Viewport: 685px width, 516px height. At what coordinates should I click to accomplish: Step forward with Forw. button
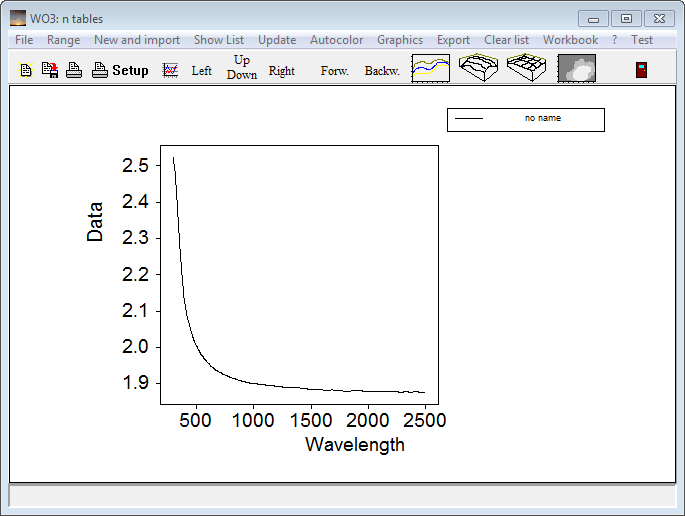coord(334,71)
